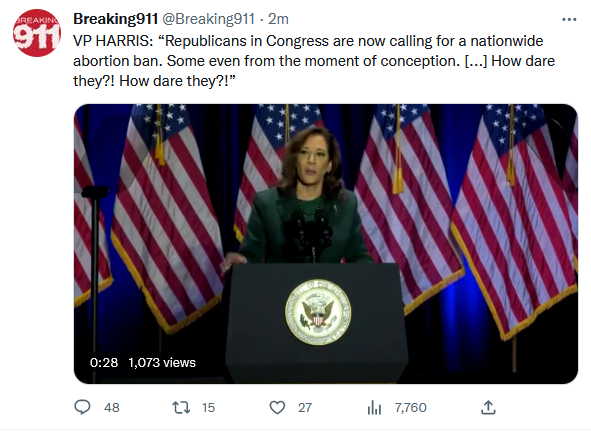Screen dimensions: 591x431
Task: Click the 0:28 video duration label
Action: (104, 362)
